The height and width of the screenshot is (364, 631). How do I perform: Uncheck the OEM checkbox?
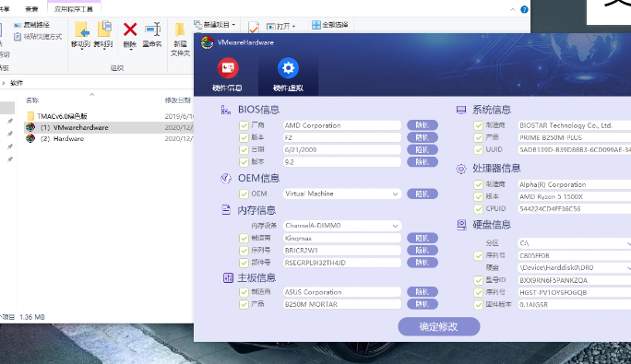tap(244, 194)
